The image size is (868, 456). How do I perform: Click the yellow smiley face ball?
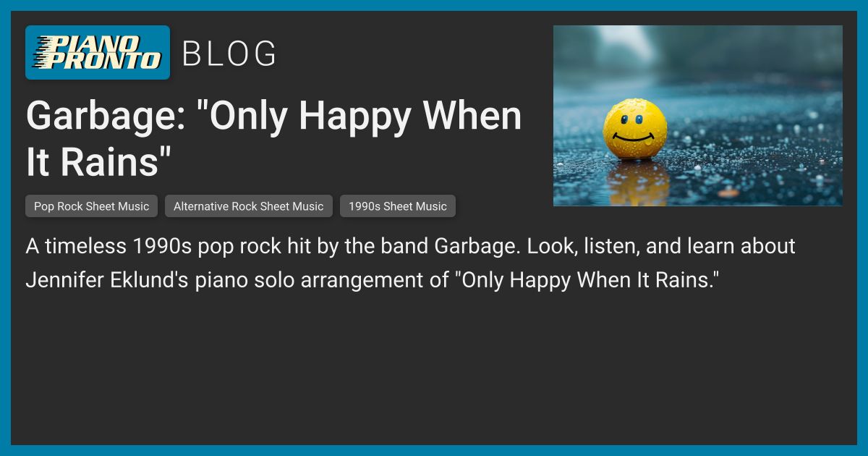click(635, 129)
